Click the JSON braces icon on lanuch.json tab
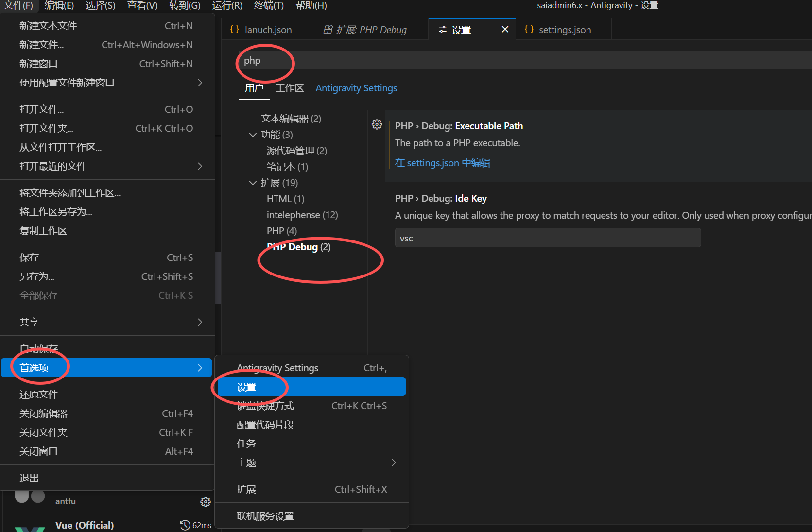The image size is (812, 532). coord(235,30)
